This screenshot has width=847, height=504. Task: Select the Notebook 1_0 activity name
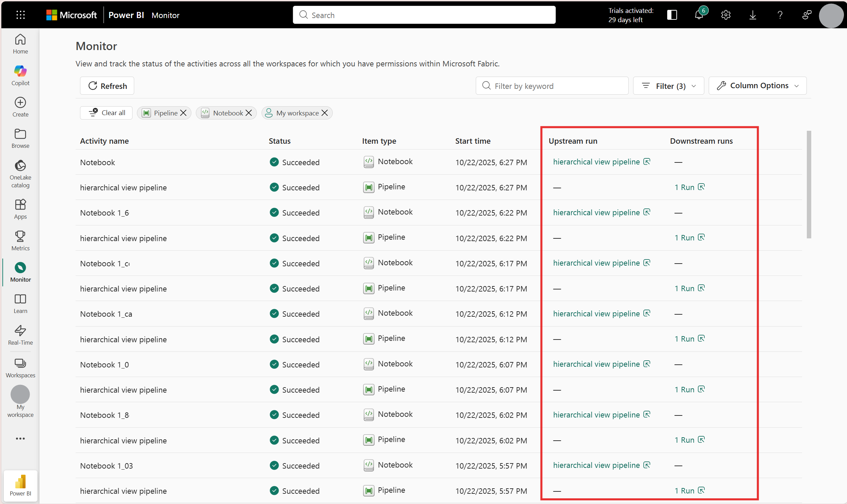104,365
